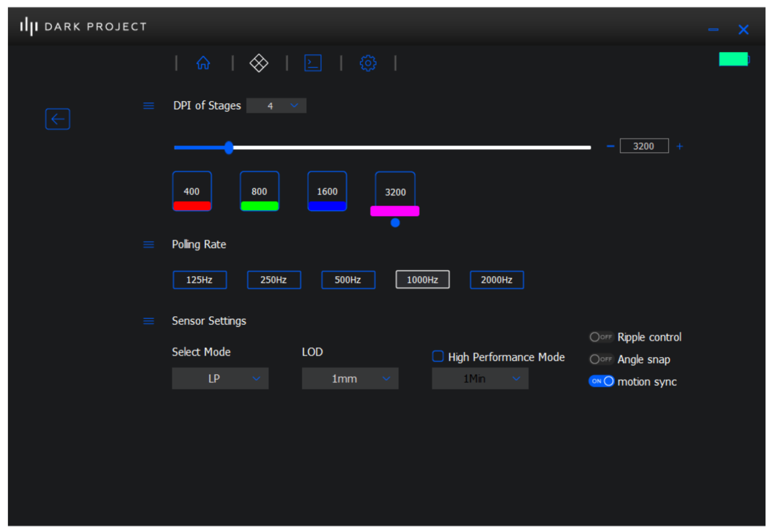Close the Dark Project window

[743, 29]
